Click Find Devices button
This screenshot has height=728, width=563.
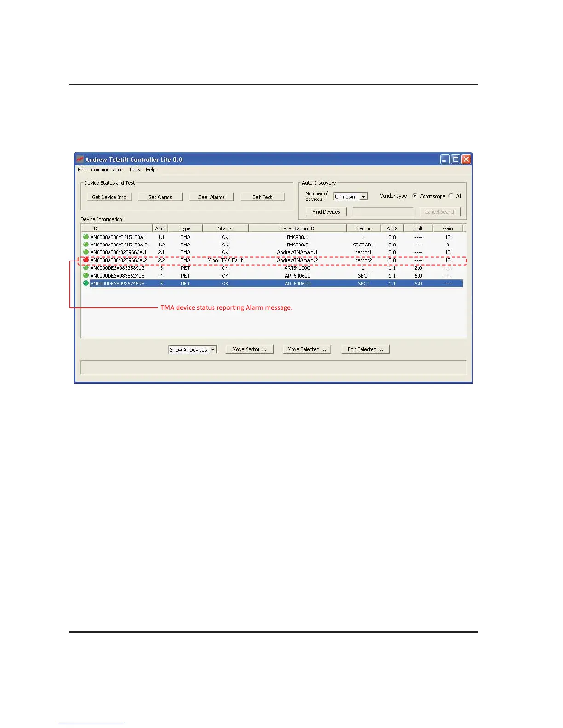coord(326,212)
